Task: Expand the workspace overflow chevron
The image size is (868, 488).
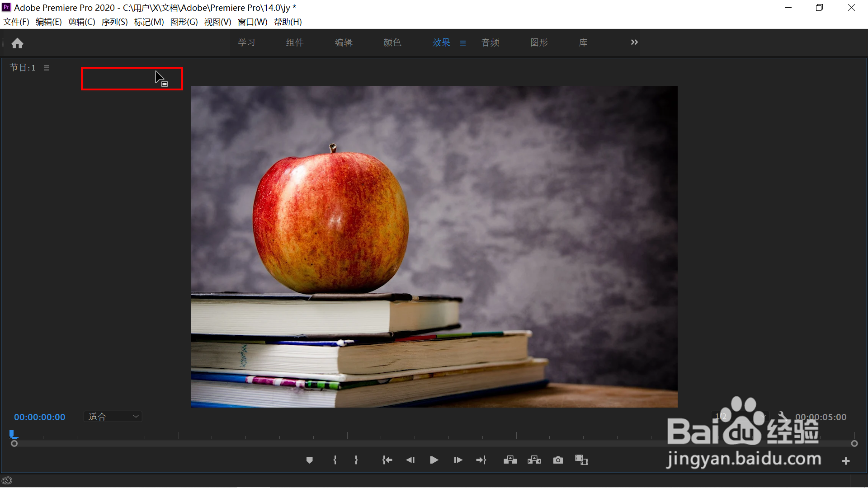Action: pyautogui.click(x=634, y=42)
